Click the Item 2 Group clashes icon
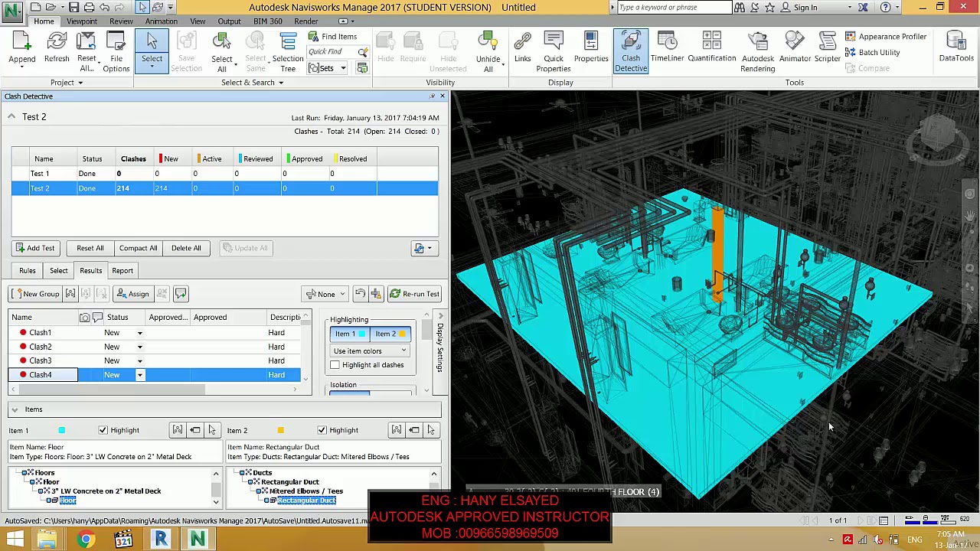 (x=396, y=430)
